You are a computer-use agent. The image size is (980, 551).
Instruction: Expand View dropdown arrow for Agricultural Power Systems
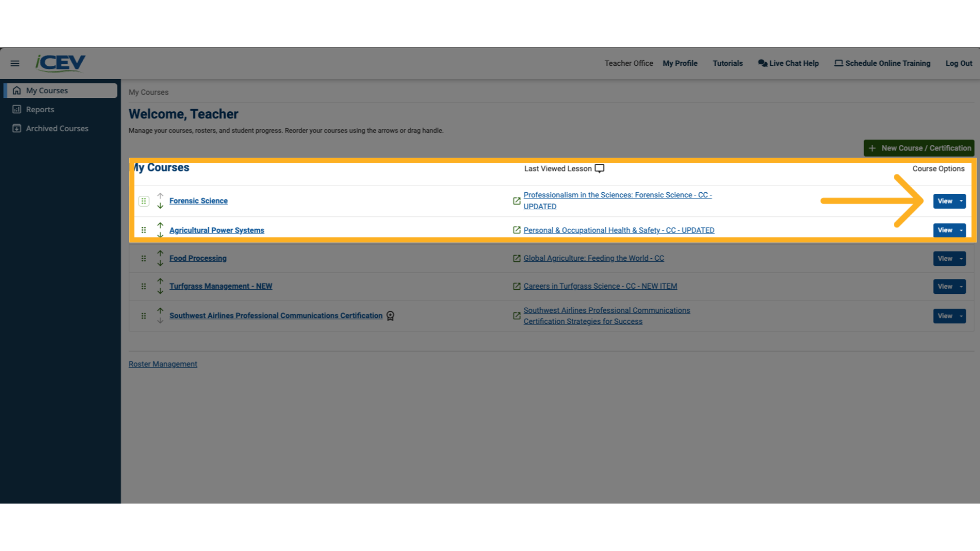961,230
